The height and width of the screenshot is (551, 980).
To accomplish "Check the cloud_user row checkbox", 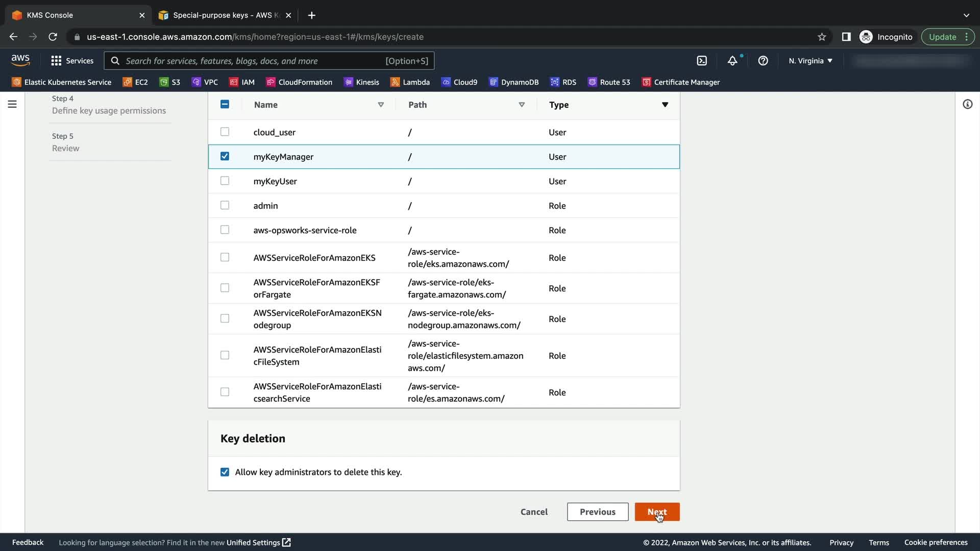I will 225,132.
